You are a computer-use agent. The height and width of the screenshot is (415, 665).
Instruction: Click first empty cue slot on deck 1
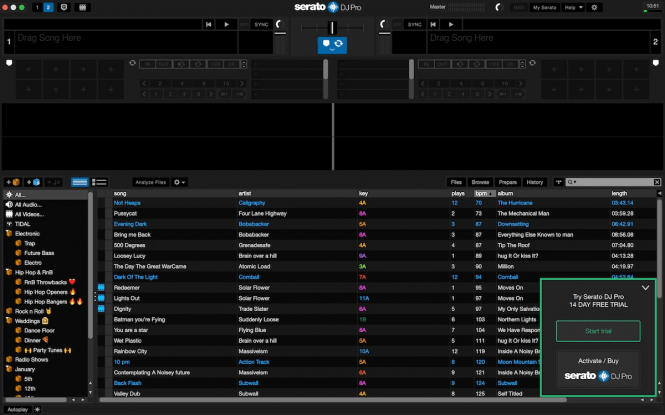point(28,69)
